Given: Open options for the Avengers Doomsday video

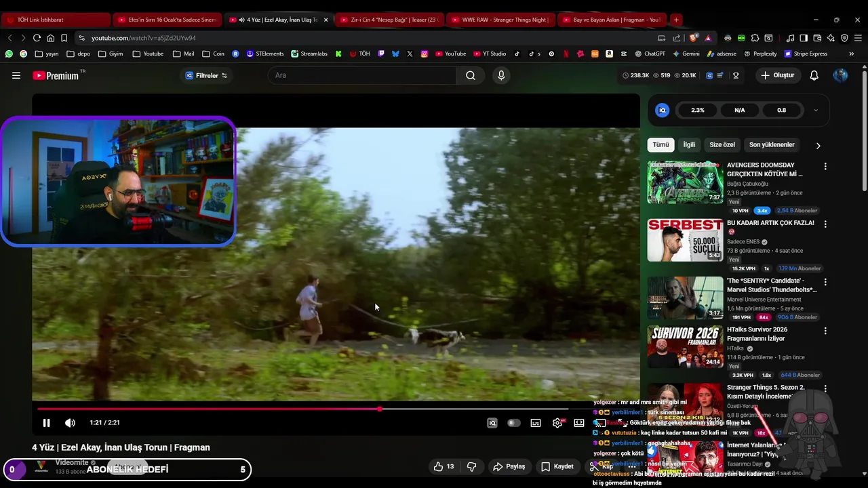Looking at the screenshot, I should pyautogui.click(x=825, y=166).
